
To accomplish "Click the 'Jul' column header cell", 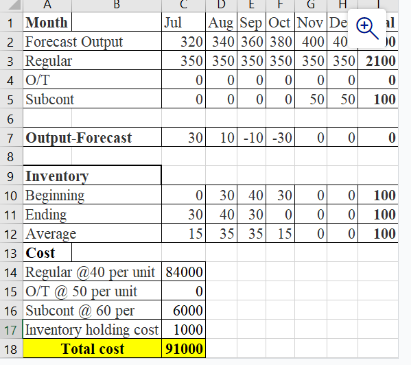I will (x=184, y=23).
